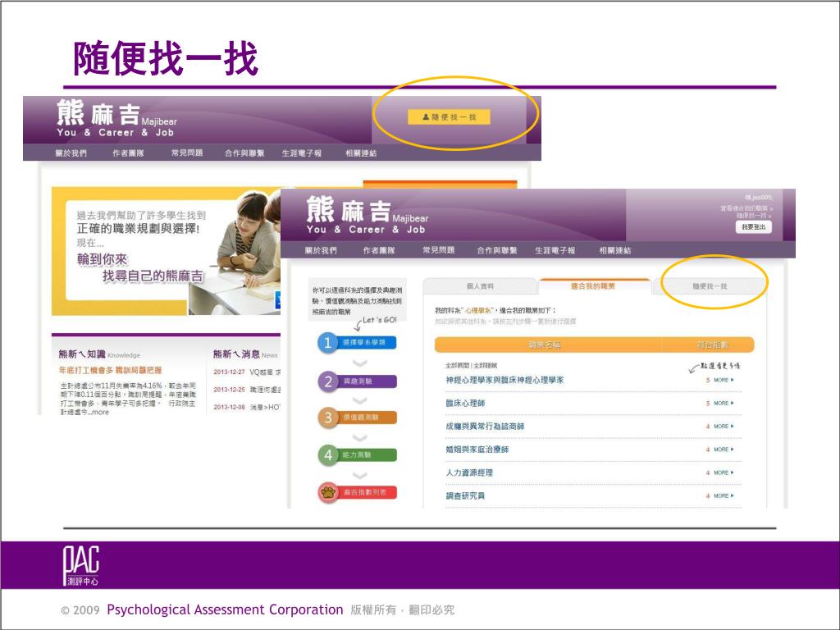Expand MORE for 婚姻與家庭治療師
840x630 pixels.
pos(724,450)
